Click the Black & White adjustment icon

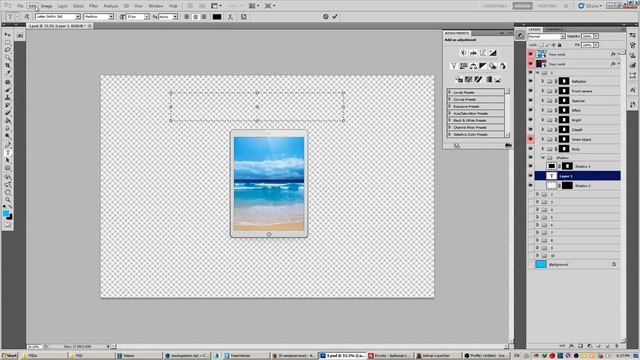pyautogui.click(x=483, y=66)
